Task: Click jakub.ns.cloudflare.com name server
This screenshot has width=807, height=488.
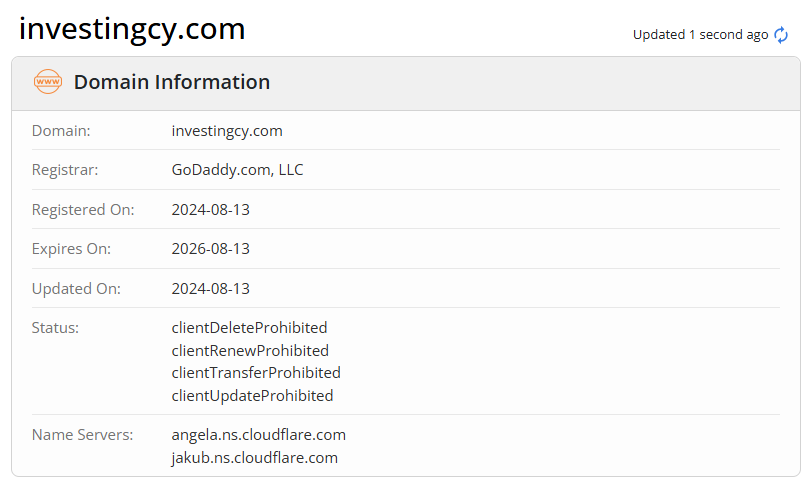Action: [255, 458]
